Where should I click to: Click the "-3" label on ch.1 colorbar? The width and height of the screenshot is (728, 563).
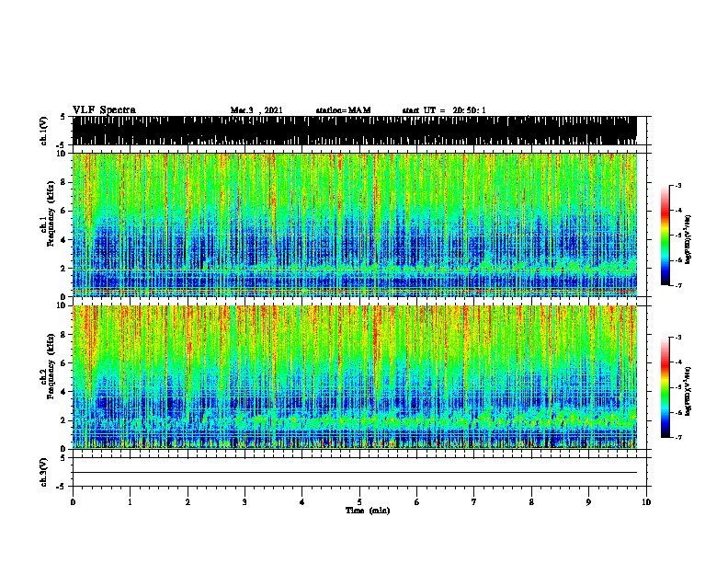[x=677, y=185]
